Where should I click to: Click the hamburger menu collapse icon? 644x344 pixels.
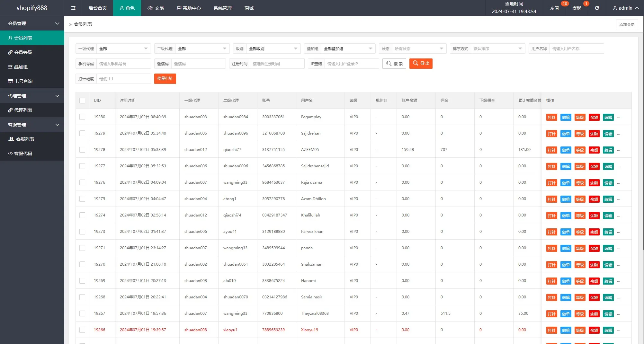coord(73,8)
